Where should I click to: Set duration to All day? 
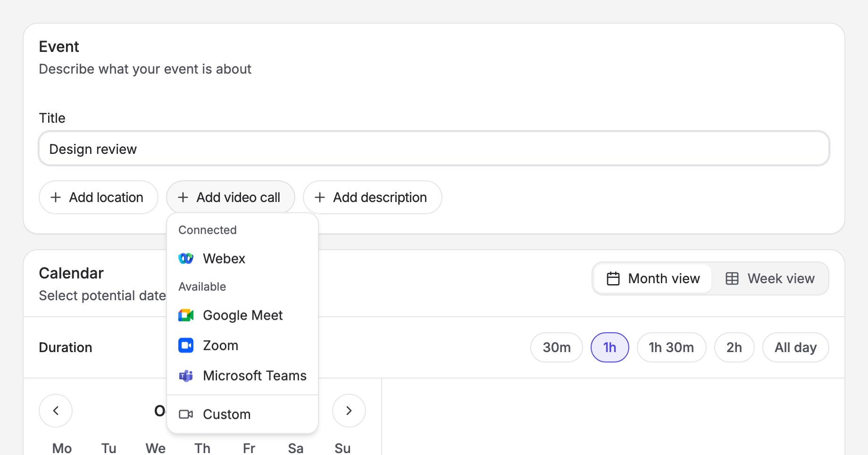tap(796, 347)
